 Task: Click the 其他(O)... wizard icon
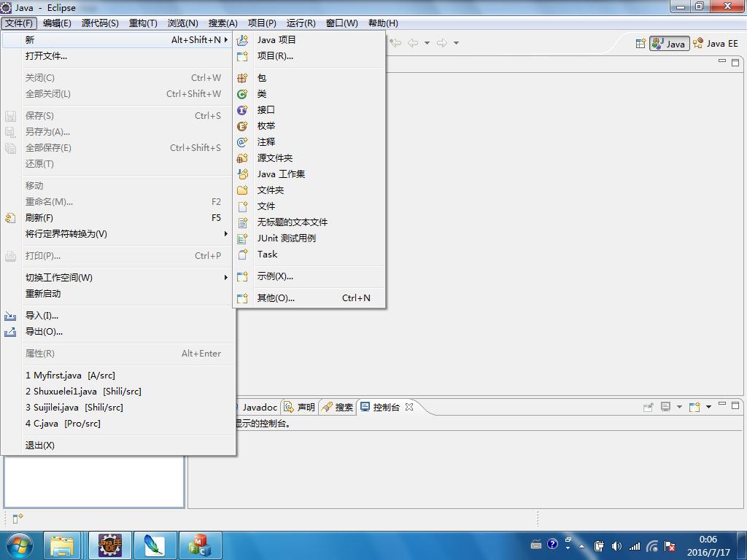pyautogui.click(x=242, y=298)
